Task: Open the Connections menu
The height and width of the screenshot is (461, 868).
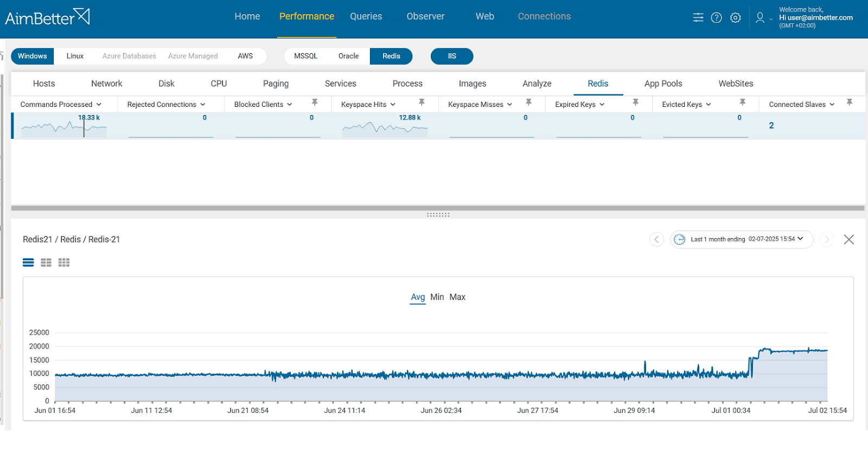Action: point(544,17)
